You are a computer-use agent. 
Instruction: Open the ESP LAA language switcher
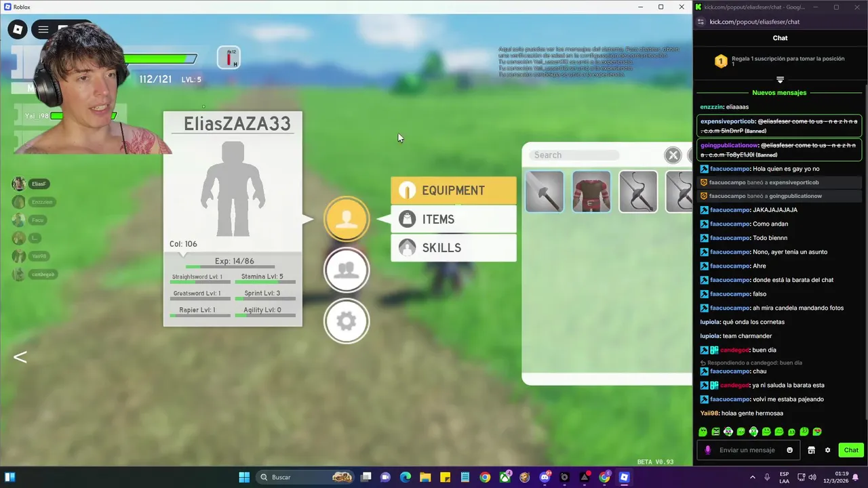click(x=784, y=477)
